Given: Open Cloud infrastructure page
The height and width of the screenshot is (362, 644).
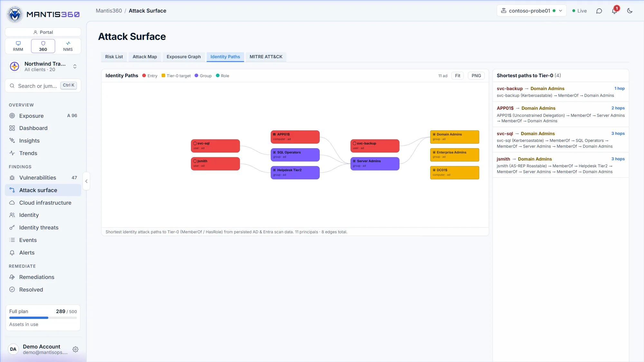Looking at the screenshot, I should [43, 203].
